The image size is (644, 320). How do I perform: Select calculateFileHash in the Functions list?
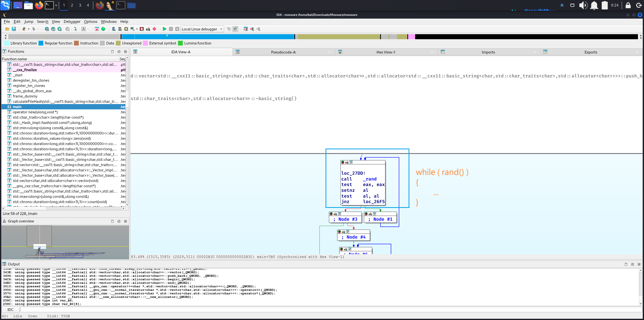[x=65, y=102]
